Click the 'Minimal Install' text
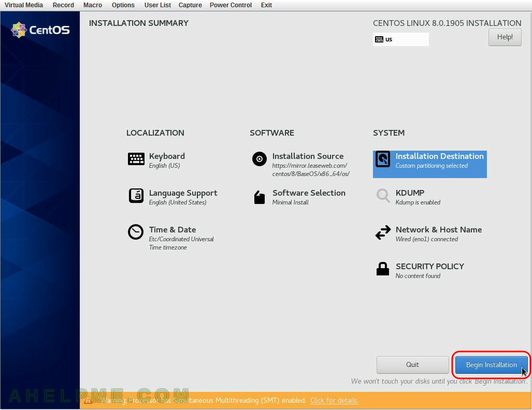Viewport: 532px width, 410px height. pyautogui.click(x=291, y=202)
